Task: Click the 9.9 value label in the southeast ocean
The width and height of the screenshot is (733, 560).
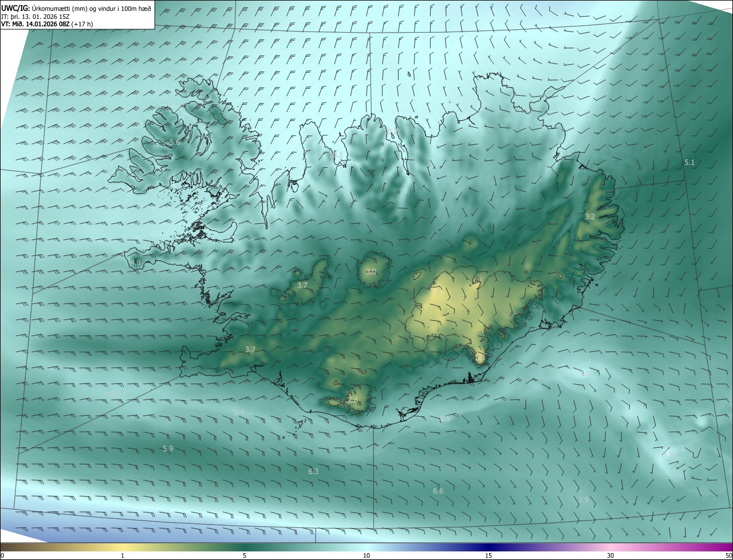Action: tap(667, 454)
